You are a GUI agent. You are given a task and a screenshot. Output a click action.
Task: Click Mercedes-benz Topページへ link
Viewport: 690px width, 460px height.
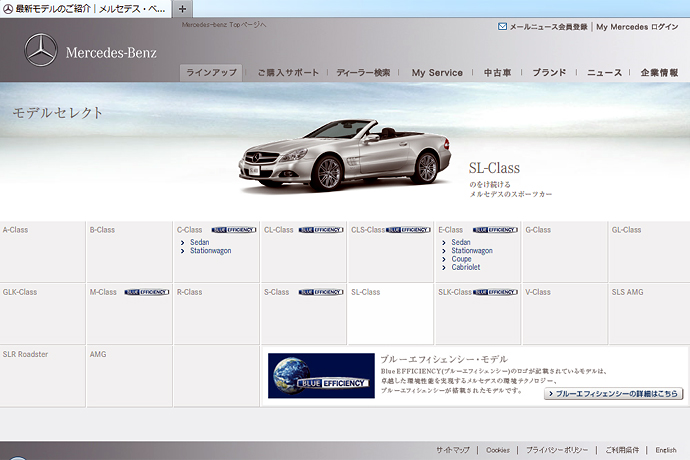pyautogui.click(x=224, y=25)
